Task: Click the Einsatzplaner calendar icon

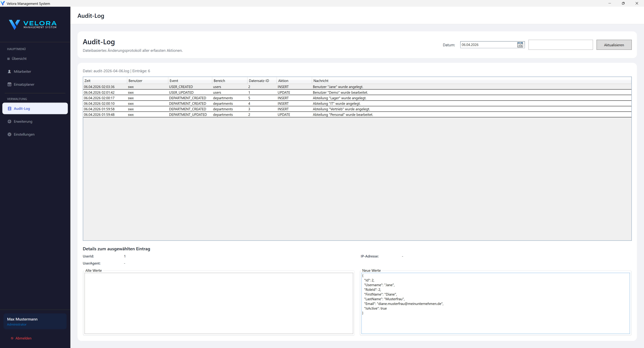Action: [x=10, y=84]
